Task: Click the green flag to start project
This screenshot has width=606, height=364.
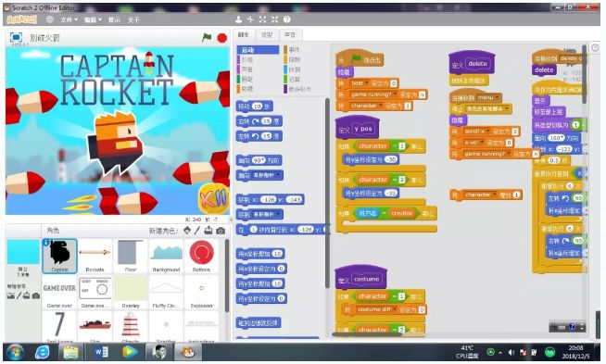Action: coord(208,37)
